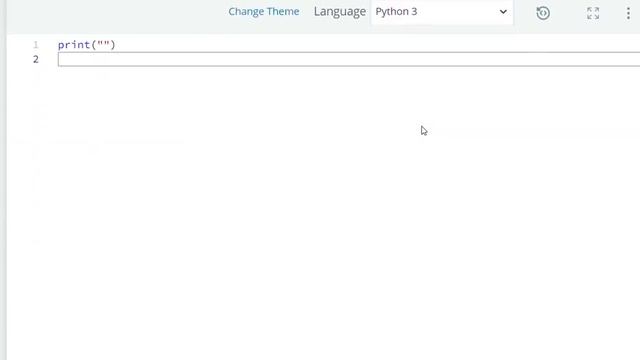This screenshot has height=360, width=640.
Task: Toggle the fullscreen editor icon
Action: [593, 13]
